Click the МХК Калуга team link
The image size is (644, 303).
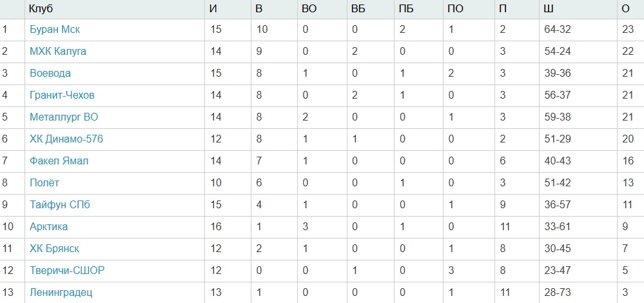click(x=58, y=51)
